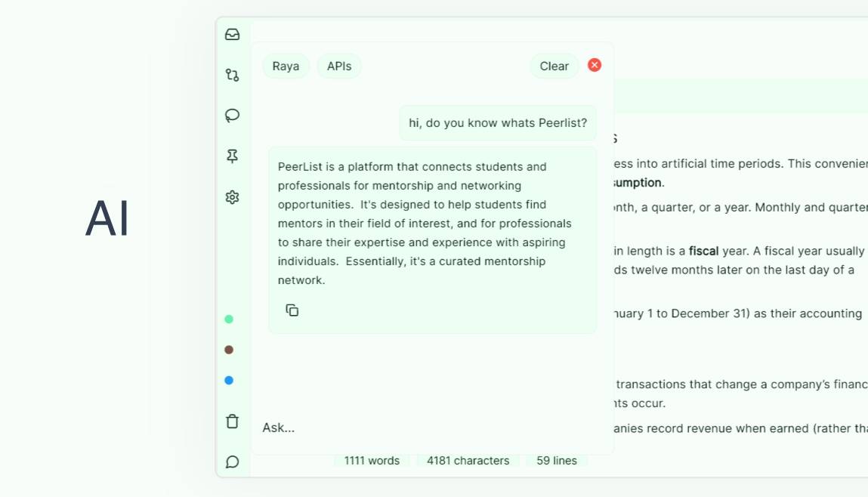Click the pin icon in the sidebar
The height and width of the screenshot is (497, 868).
pyautogui.click(x=232, y=156)
